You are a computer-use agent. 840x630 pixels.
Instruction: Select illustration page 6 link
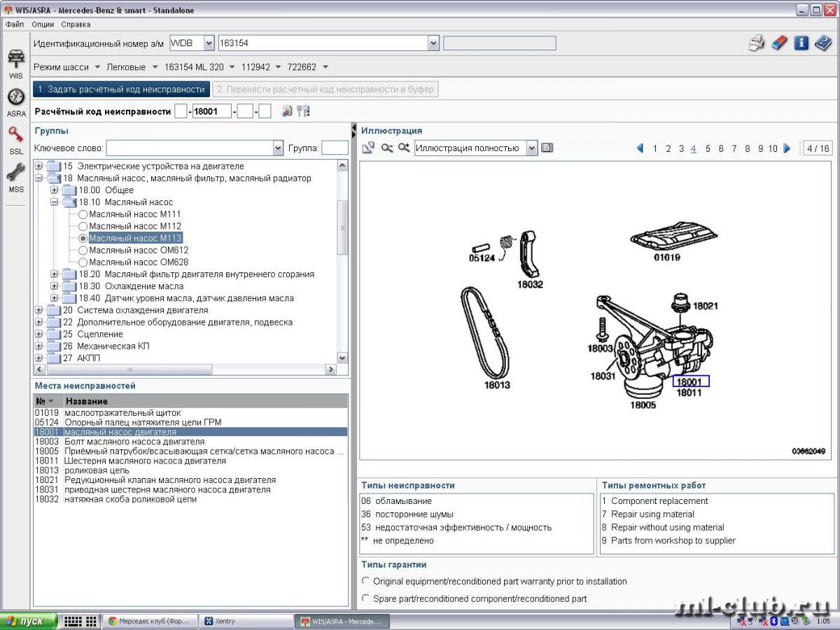pos(721,148)
